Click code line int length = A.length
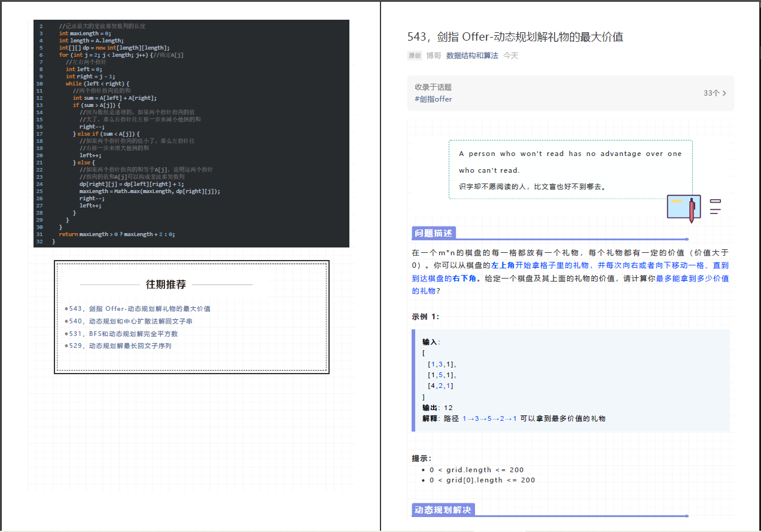The width and height of the screenshot is (761, 532). [x=91, y=41]
